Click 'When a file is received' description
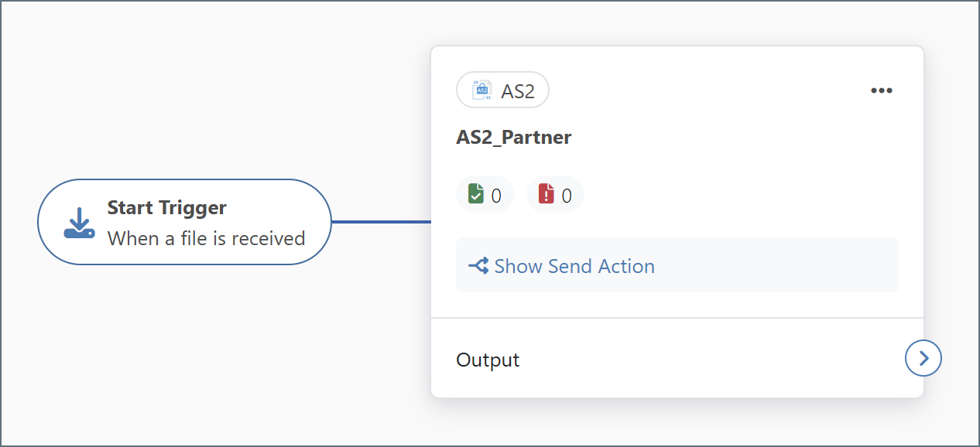This screenshot has width=980, height=447. [x=206, y=238]
